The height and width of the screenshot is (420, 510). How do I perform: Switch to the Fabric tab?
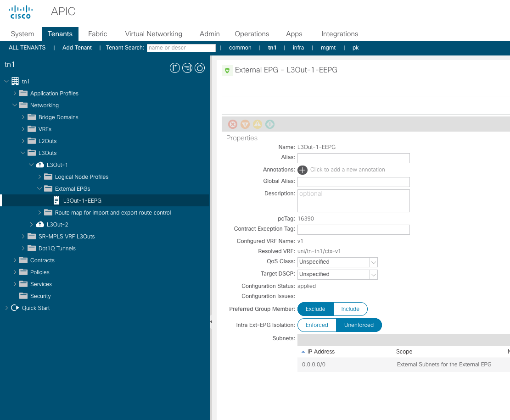(97, 34)
